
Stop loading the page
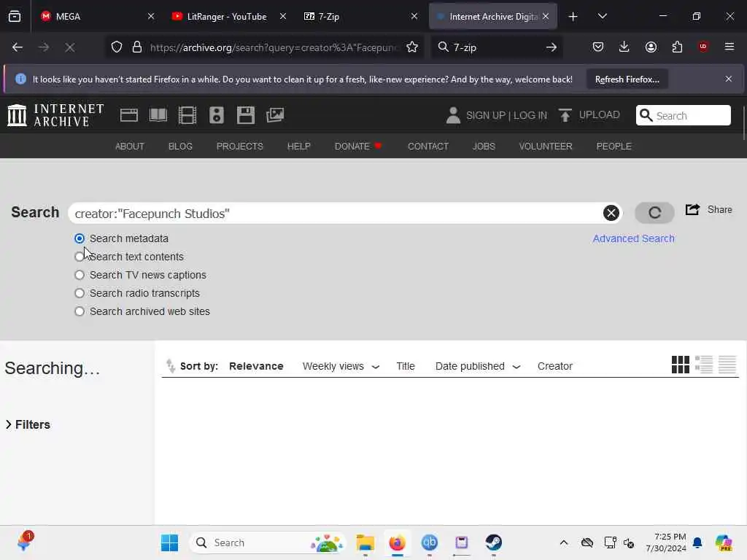tap(70, 47)
